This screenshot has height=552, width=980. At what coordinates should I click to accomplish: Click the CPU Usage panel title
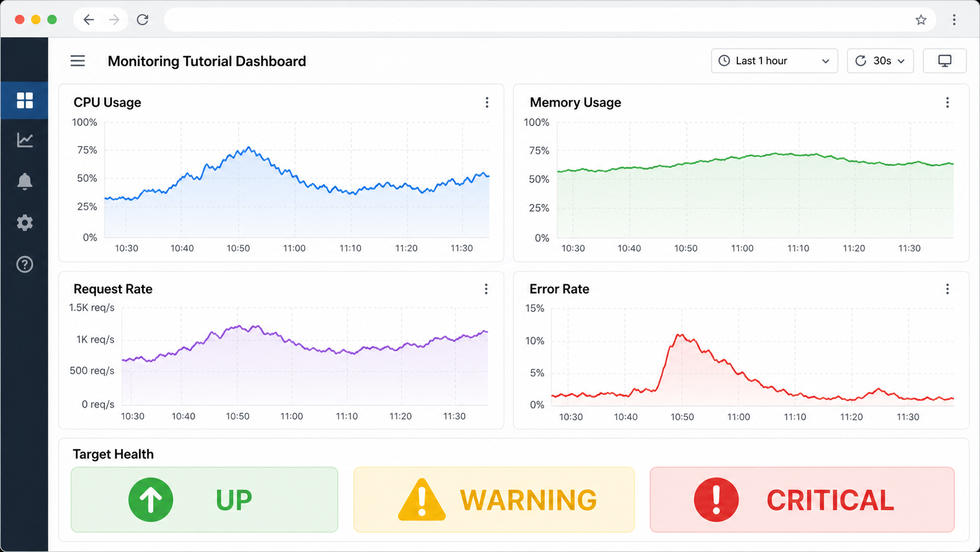coord(107,103)
